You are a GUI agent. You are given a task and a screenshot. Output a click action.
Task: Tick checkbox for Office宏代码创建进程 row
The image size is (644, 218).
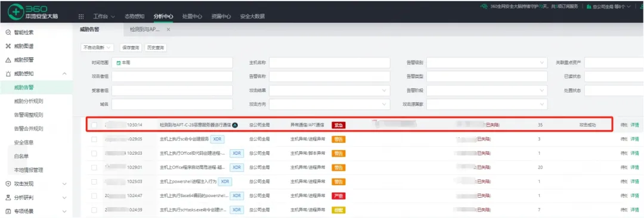point(94,153)
